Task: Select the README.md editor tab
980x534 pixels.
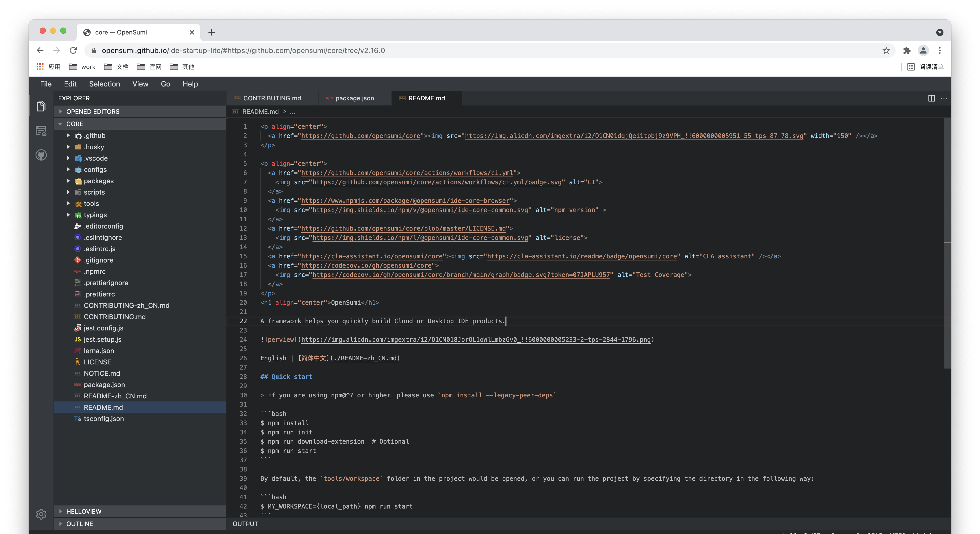Action: click(x=426, y=98)
